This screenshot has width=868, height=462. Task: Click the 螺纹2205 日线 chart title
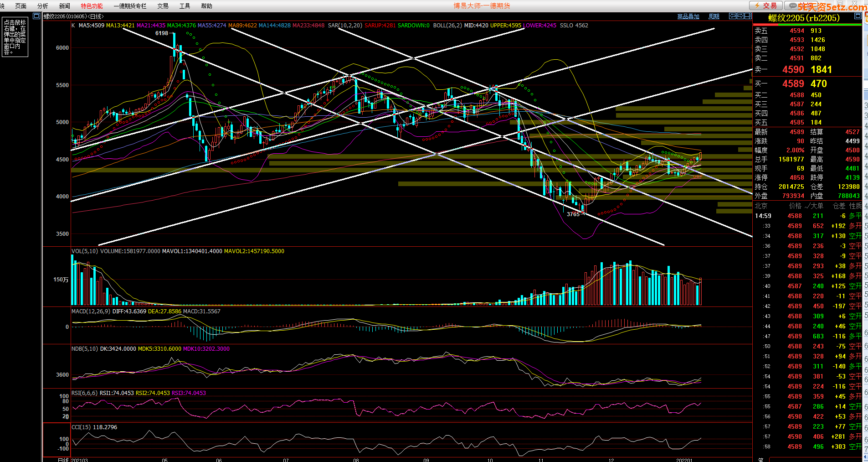click(x=74, y=16)
